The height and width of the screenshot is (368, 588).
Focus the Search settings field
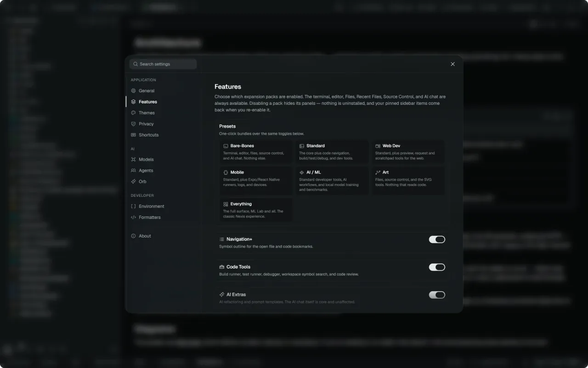[x=163, y=64]
